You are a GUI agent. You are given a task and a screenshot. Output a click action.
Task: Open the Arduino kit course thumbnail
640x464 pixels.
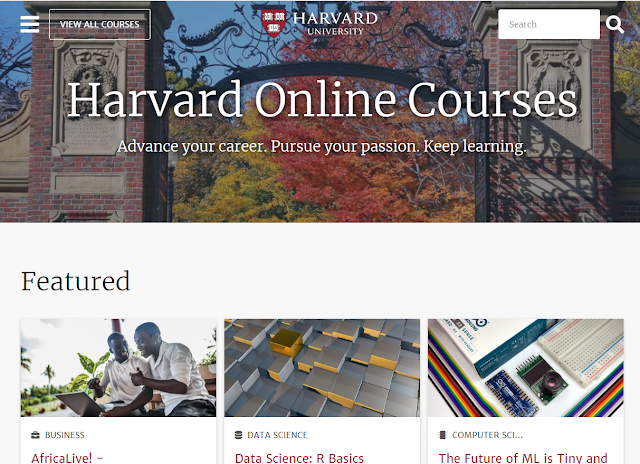(526, 368)
